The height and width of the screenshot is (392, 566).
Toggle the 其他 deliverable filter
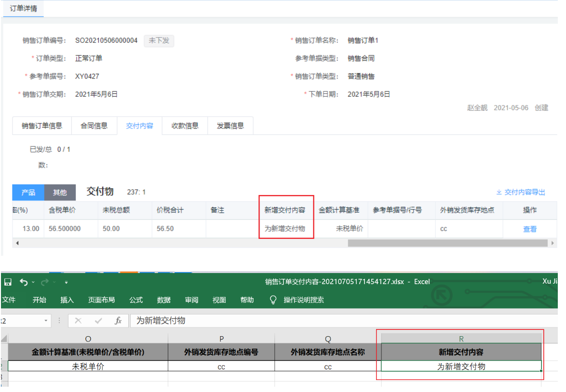tap(60, 193)
